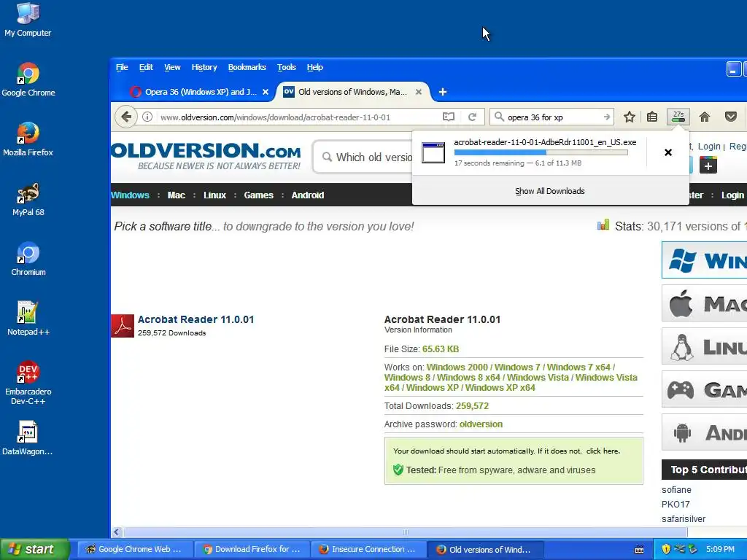Click the Acrobat Reader 11.0.01 title link
The height and width of the screenshot is (560, 747).
click(x=196, y=319)
